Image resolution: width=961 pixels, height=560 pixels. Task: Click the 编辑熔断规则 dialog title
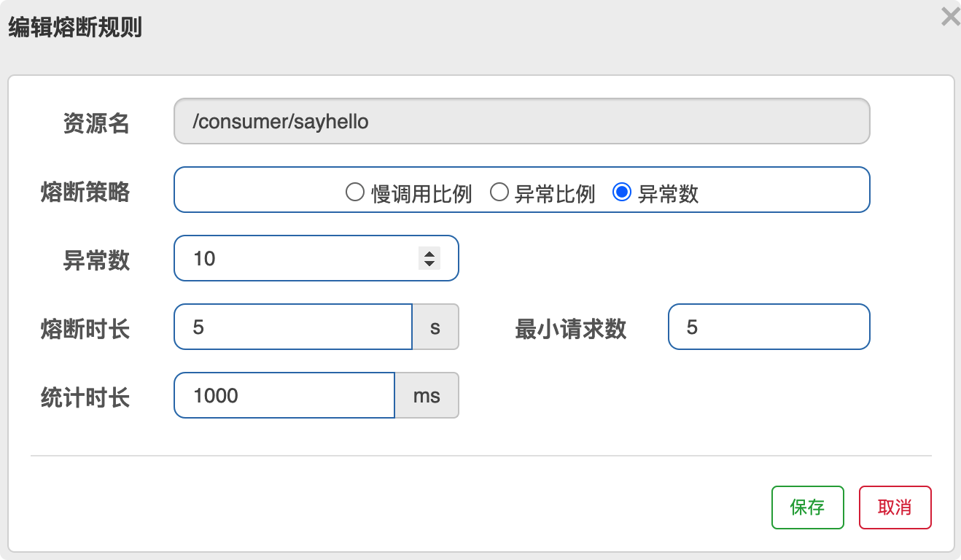pos(74,28)
